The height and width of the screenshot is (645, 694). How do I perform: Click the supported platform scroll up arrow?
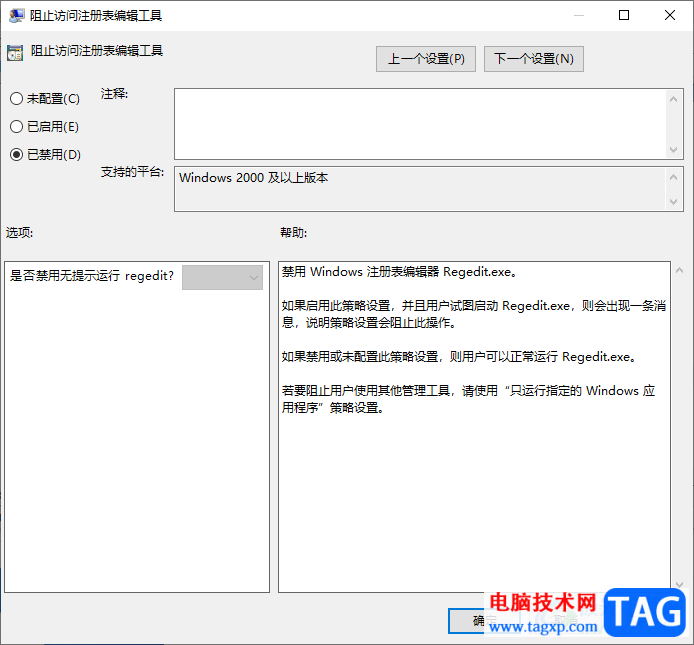pos(673,178)
